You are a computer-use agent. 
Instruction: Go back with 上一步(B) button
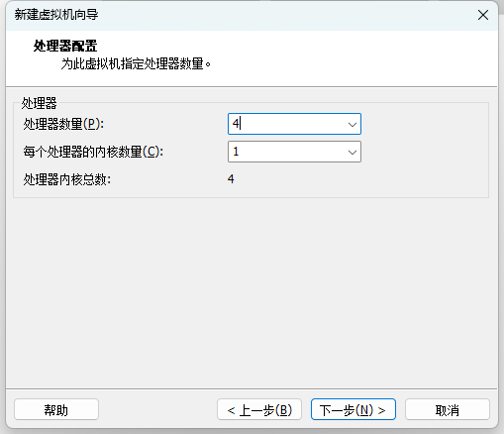[x=259, y=409]
